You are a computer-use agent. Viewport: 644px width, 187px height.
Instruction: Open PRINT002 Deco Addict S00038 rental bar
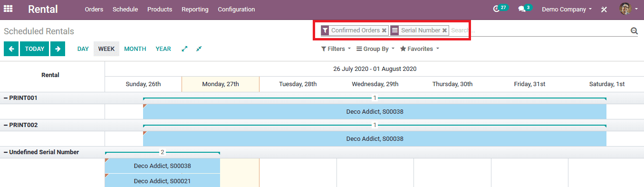pos(375,139)
